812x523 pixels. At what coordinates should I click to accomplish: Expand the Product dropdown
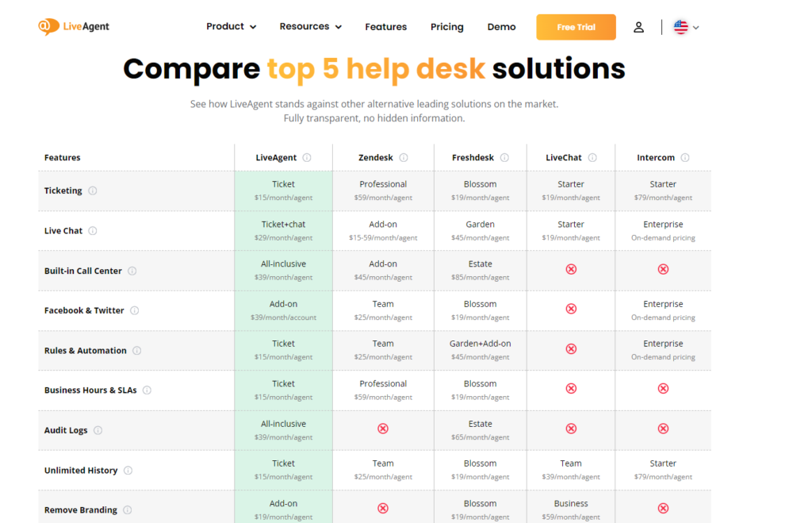(x=231, y=26)
